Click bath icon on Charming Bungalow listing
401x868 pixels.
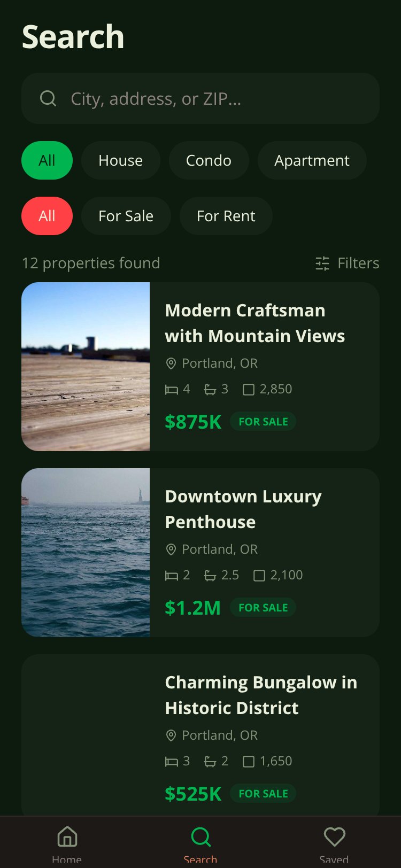[210, 761]
